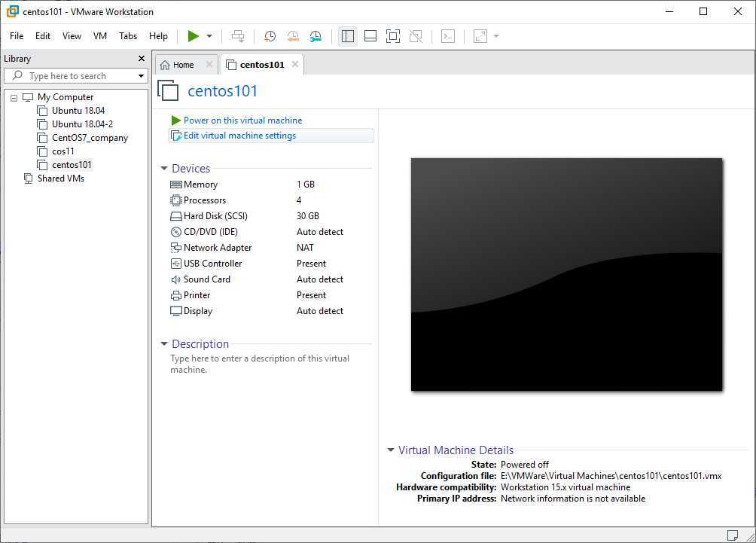Open the View menu
756x543 pixels.
coord(72,36)
